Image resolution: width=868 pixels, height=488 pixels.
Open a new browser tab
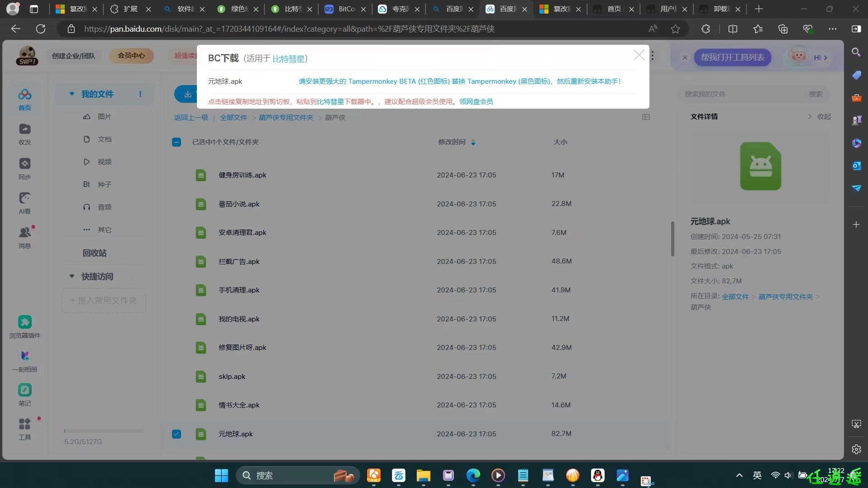click(759, 9)
